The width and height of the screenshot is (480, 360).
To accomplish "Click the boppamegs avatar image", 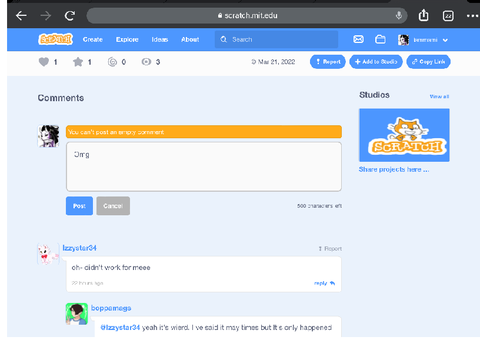I will [x=77, y=314].
